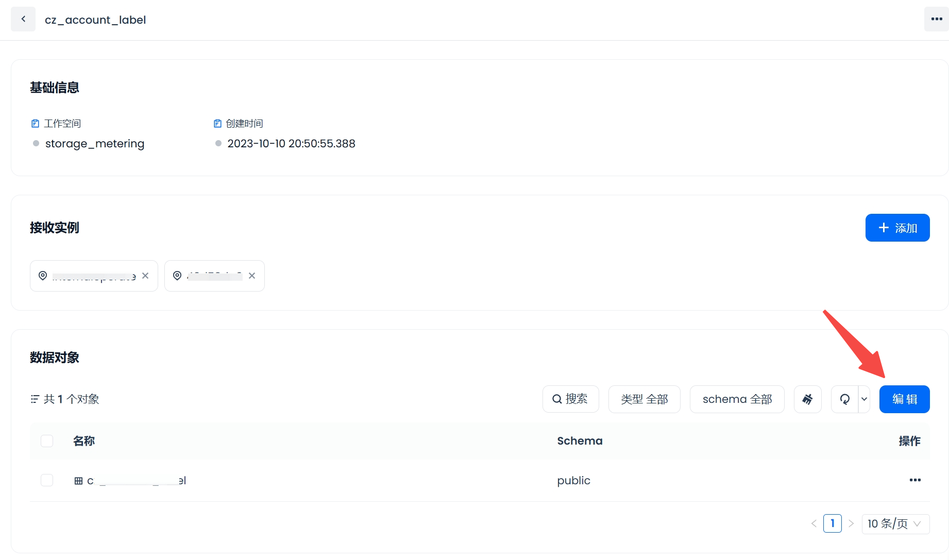The image size is (949, 560).
Task: Open the top-right more options menu
Action: (x=936, y=19)
